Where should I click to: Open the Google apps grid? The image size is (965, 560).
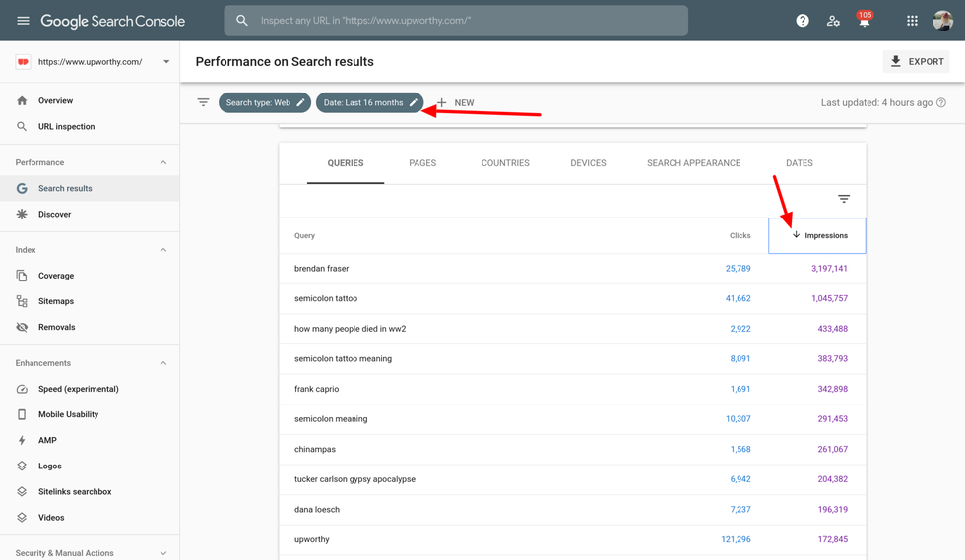pos(912,21)
